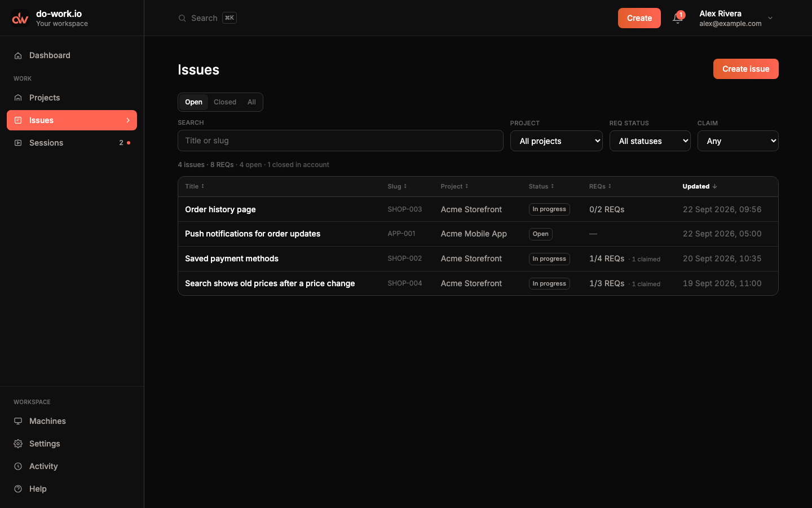The width and height of the screenshot is (812, 508).
Task: Click the SHOP-002 slug
Action: click(405, 259)
